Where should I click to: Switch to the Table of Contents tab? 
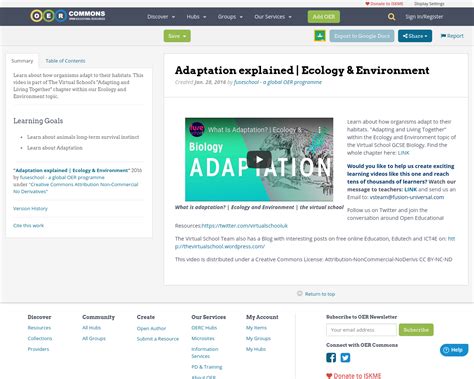click(x=65, y=61)
